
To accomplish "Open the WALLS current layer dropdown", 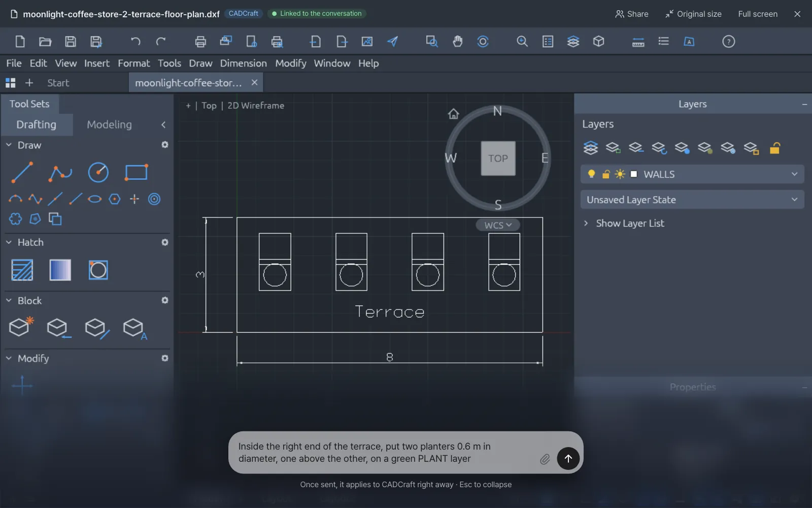I will (692, 174).
